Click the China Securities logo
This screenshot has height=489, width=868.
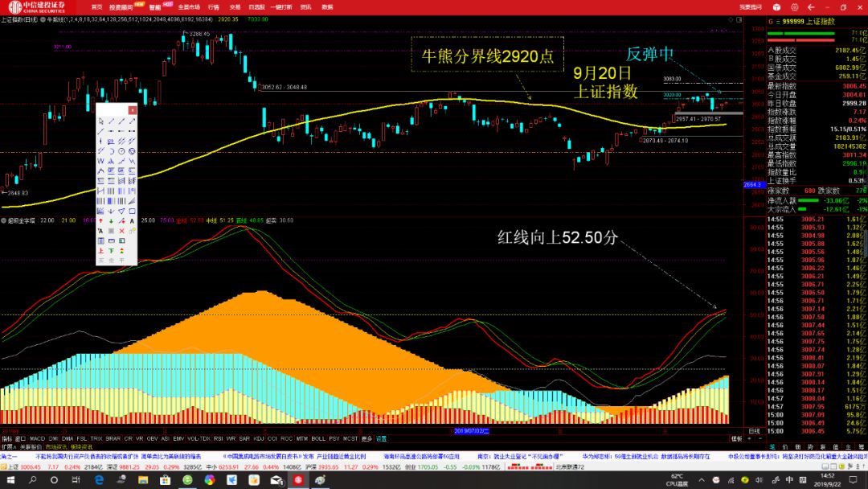(36, 7)
